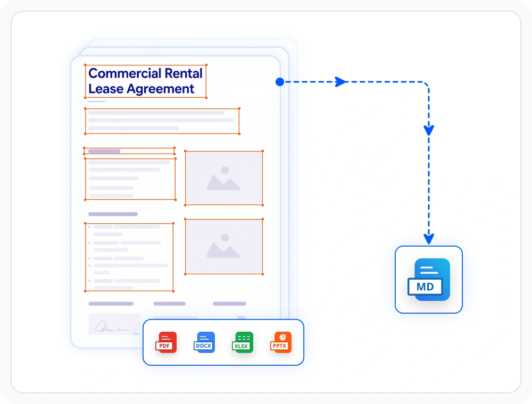Click the lower image placeholder in document

224,247
